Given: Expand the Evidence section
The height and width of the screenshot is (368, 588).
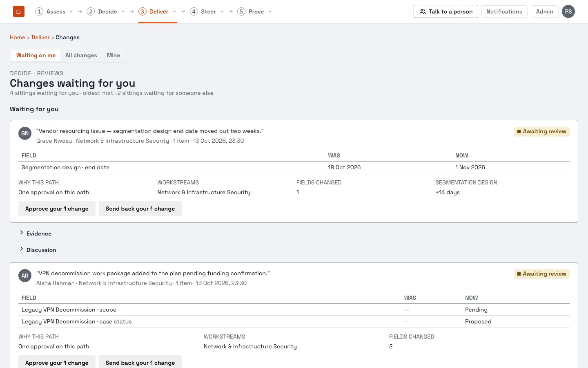Looking at the screenshot, I should (35, 233).
